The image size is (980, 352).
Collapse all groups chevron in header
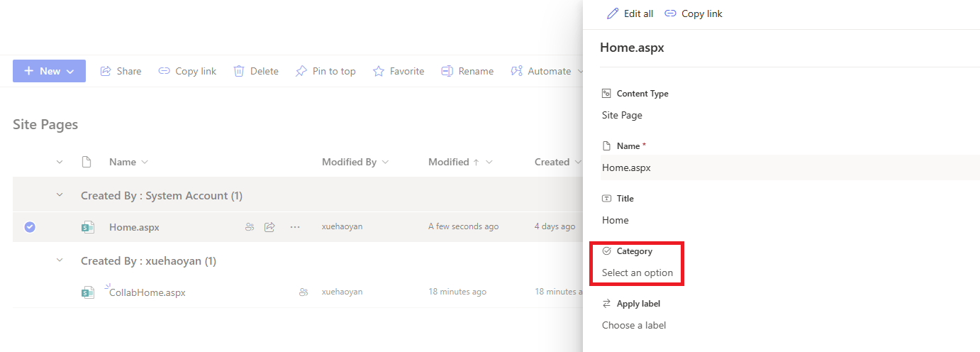[60, 162]
